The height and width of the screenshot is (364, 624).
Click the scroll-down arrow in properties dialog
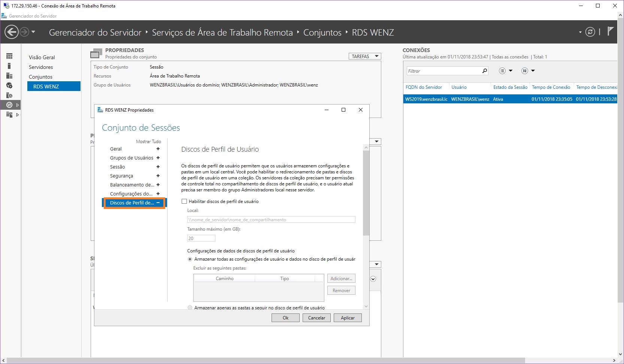tap(366, 306)
